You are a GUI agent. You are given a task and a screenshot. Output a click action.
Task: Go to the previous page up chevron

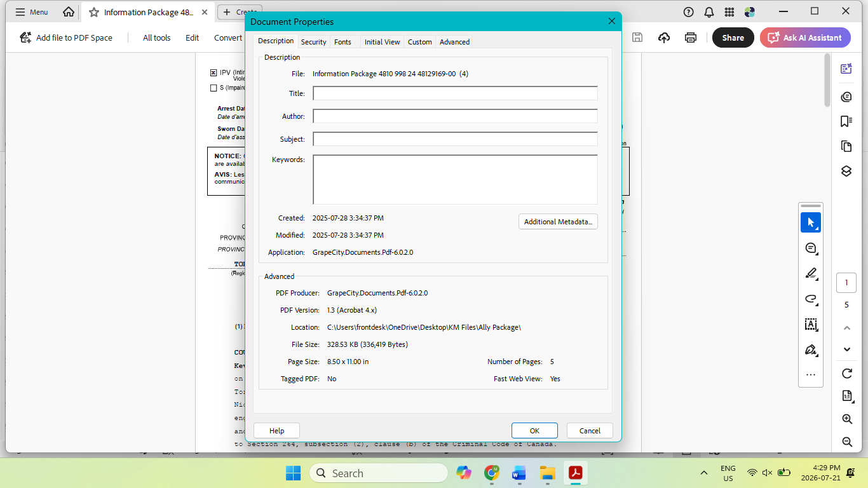pyautogui.click(x=846, y=328)
